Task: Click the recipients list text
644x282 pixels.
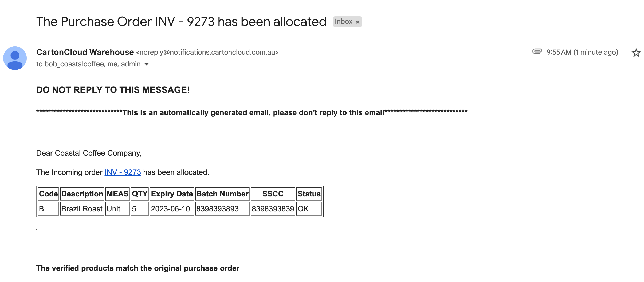Action: tap(88, 64)
